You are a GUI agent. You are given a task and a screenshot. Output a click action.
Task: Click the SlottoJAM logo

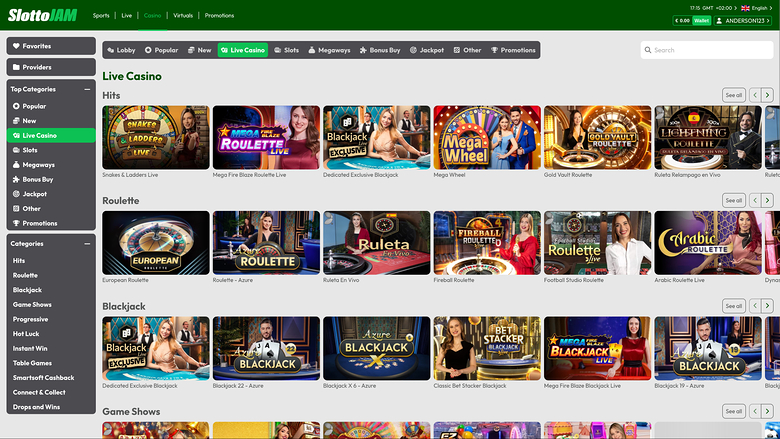tap(42, 15)
